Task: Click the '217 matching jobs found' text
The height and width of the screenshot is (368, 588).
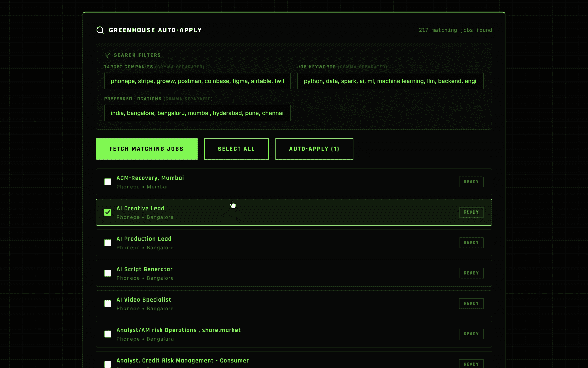Action: [x=455, y=30]
